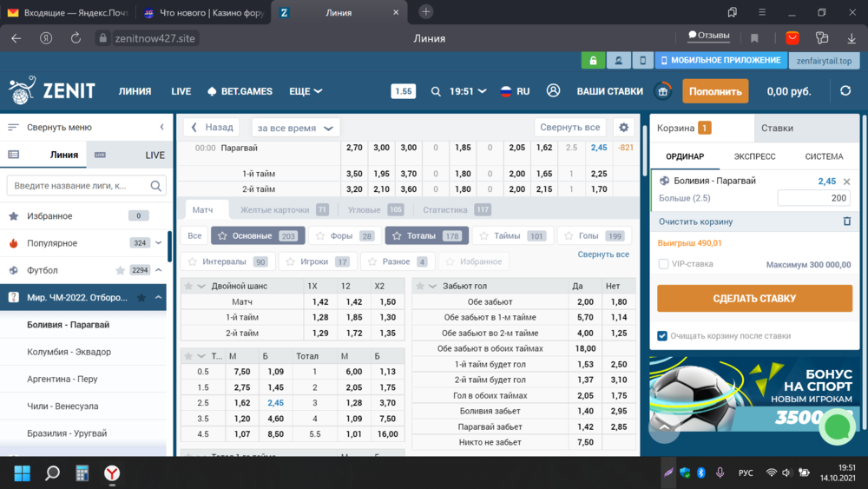Open the user profile icon in top bar

point(618,60)
